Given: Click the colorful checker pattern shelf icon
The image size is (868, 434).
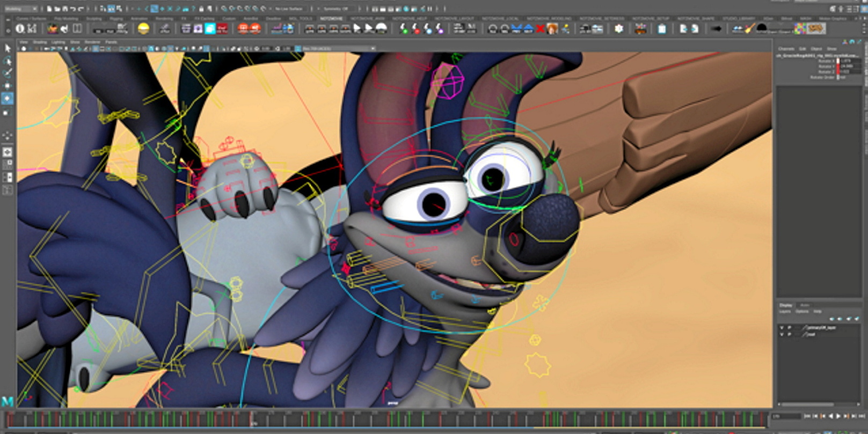Looking at the screenshot, I should click(800, 28).
